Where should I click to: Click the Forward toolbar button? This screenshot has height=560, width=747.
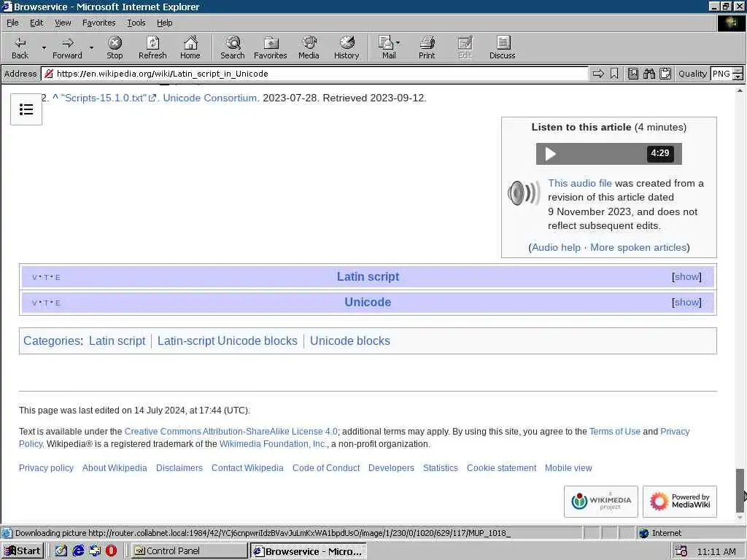67,47
